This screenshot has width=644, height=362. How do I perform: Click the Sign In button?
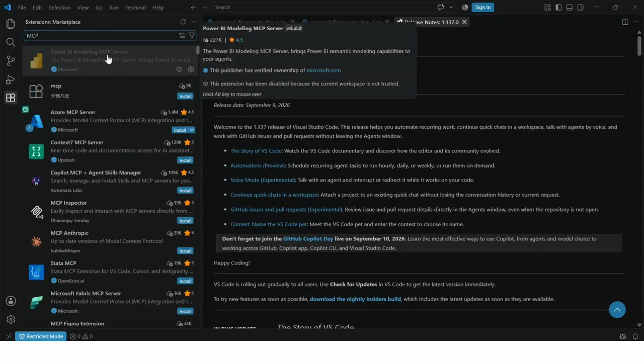coord(482,7)
